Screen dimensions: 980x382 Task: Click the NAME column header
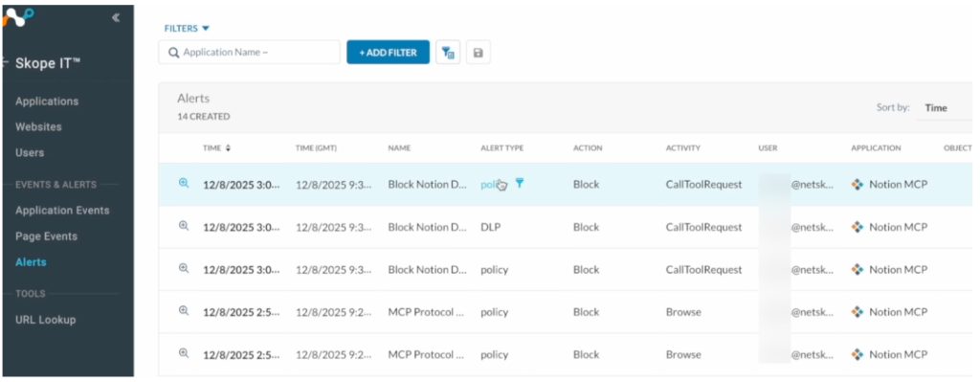[x=399, y=148]
